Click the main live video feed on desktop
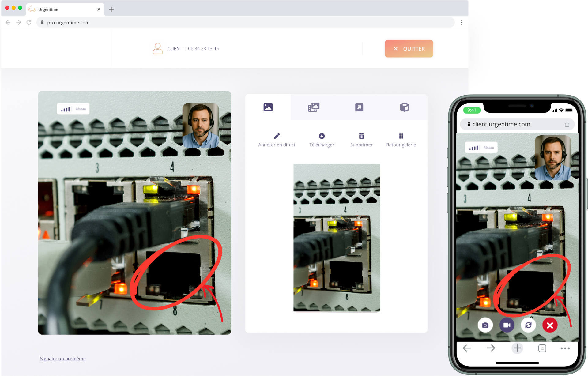Viewport: 588px width, 376px height. click(134, 212)
